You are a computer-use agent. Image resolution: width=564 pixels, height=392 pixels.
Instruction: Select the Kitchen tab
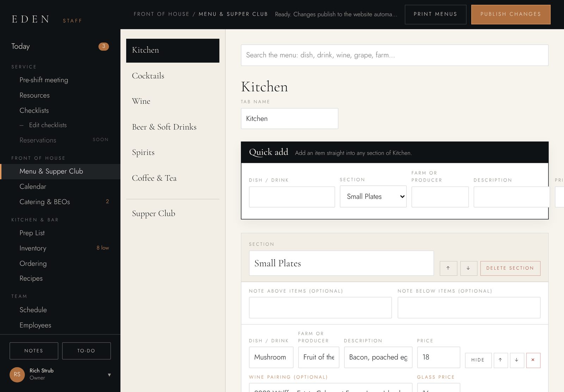173,51
